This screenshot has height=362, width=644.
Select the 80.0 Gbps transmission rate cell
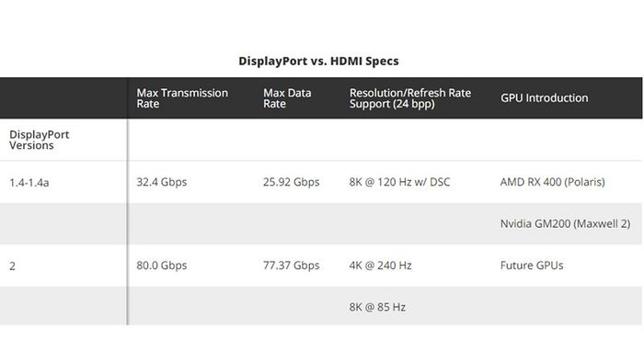[161, 266]
